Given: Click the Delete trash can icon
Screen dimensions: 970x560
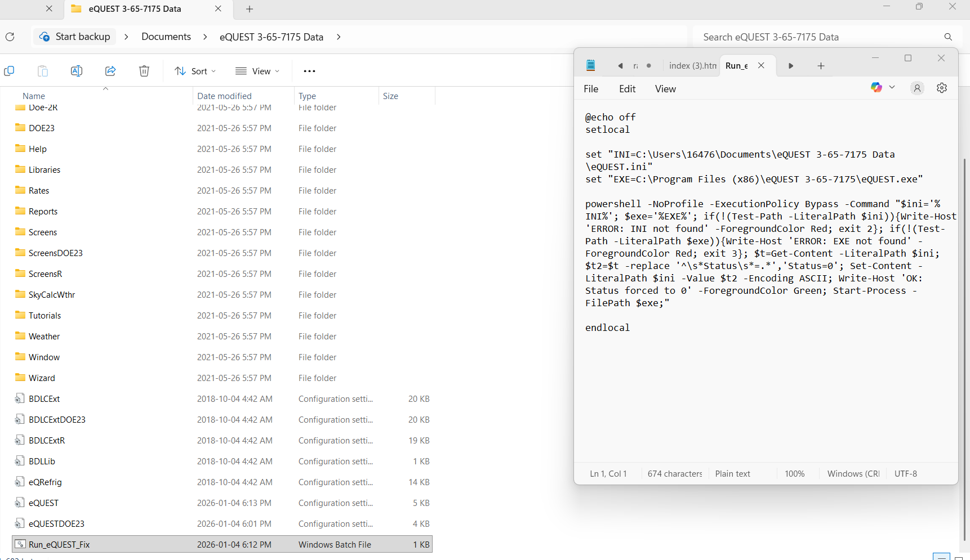Looking at the screenshot, I should click(144, 71).
